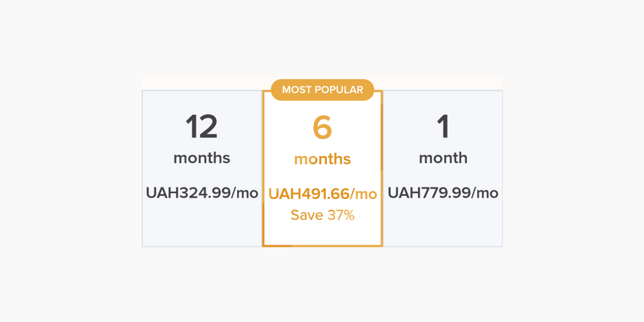Click the orange 'months' label under 6
Screen dimensions: 644x322
[x=323, y=160]
